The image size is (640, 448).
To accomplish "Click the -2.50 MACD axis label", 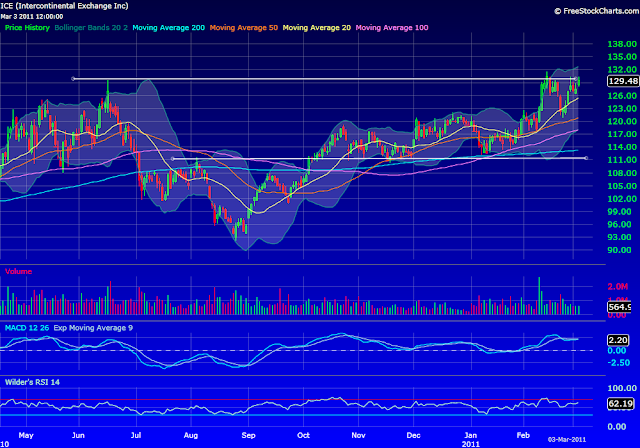I will tap(619, 363).
